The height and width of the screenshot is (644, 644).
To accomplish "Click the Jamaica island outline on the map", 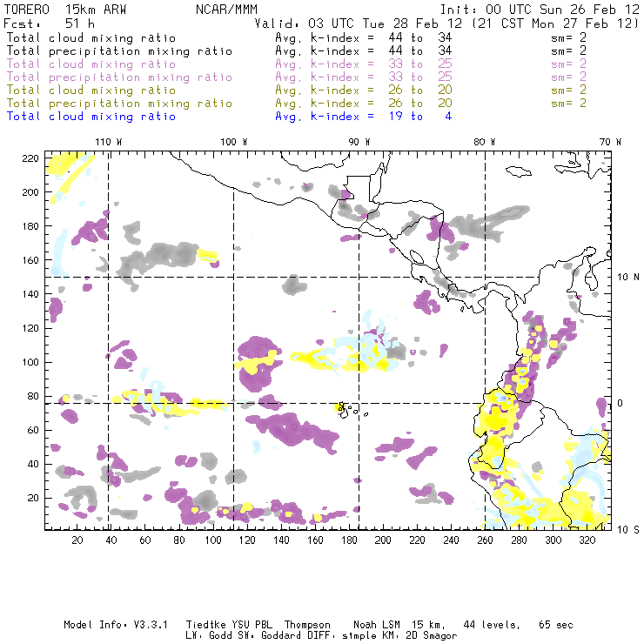I will coord(519,171).
